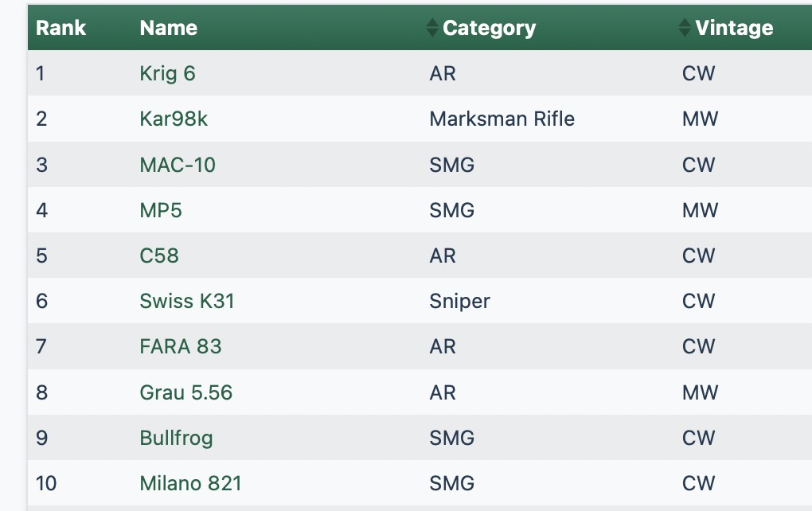Sort table by Category sort arrows
Screen dimensions: 812x511
point(432,28)
